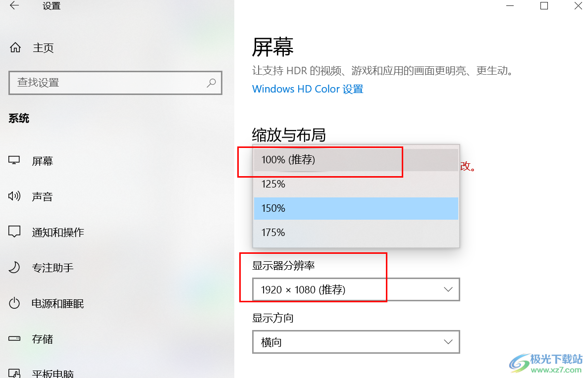
Task: Pick 175% from the scale list
Action: pos(273,232)
